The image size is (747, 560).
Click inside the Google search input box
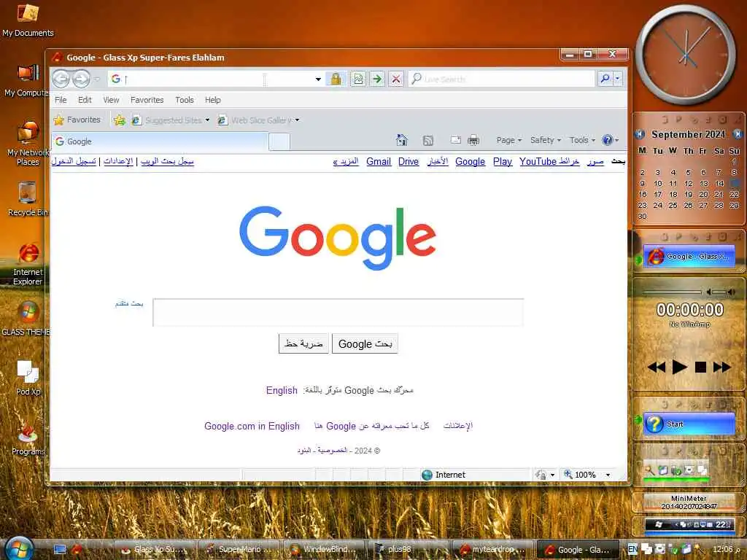338,312
